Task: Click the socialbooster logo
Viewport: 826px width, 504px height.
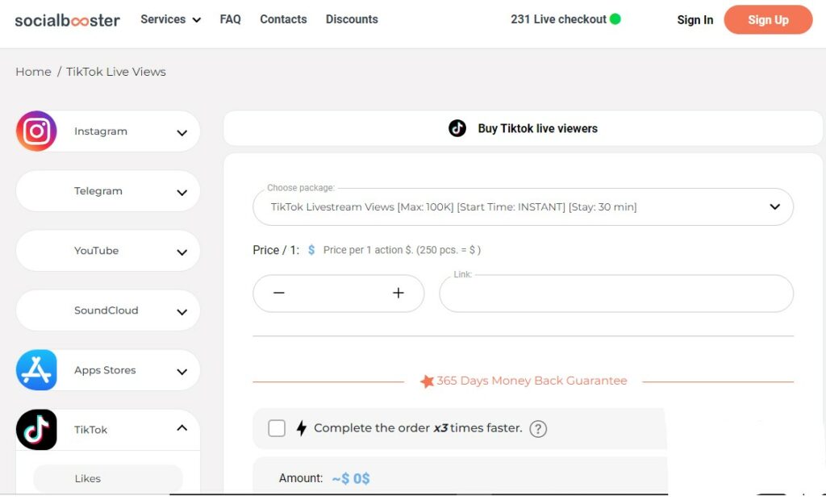Action: (68, 20)
